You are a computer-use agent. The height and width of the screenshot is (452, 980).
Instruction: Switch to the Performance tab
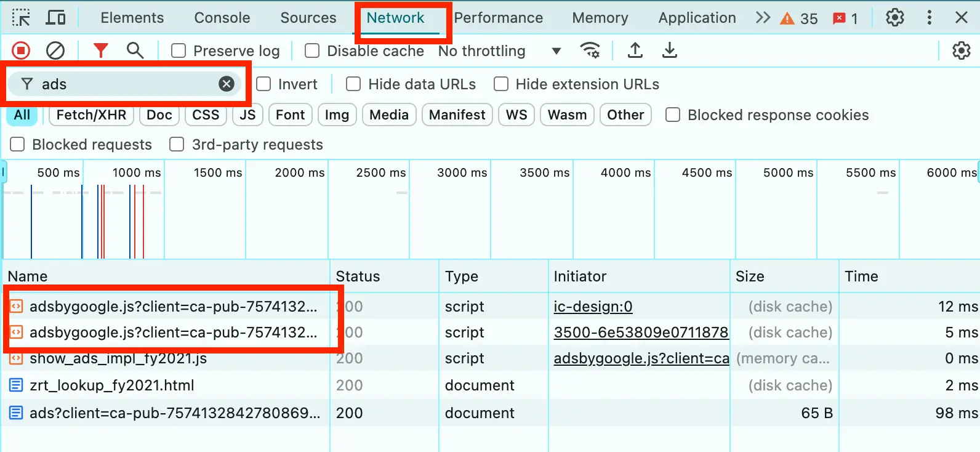(x=499, y=18)
